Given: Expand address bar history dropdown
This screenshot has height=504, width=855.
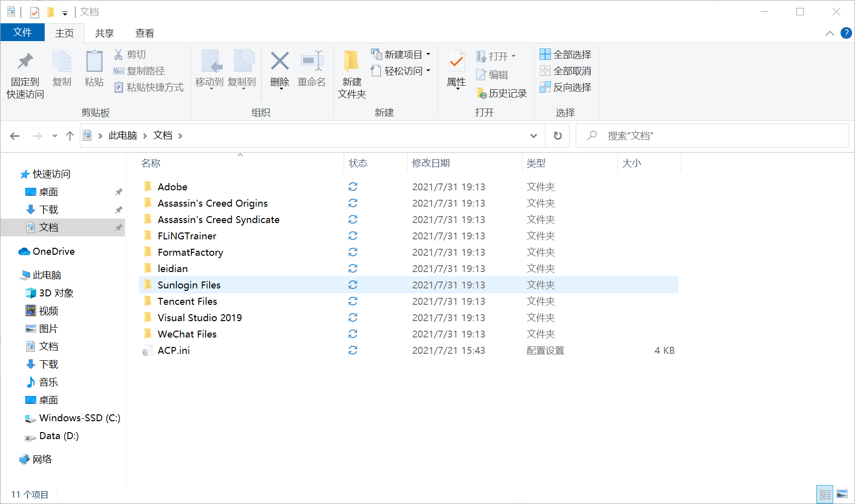Looking at the screenshot, I should [534, 136].
